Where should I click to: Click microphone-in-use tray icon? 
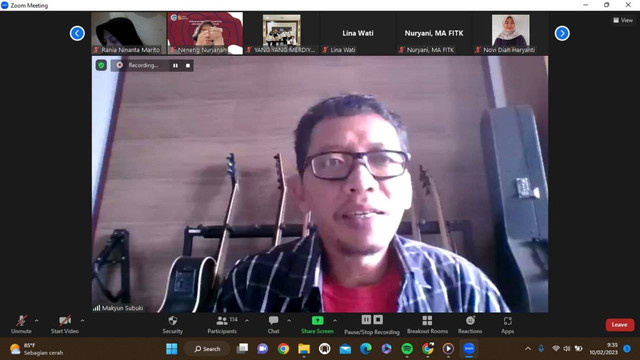[x=541, y=349]
